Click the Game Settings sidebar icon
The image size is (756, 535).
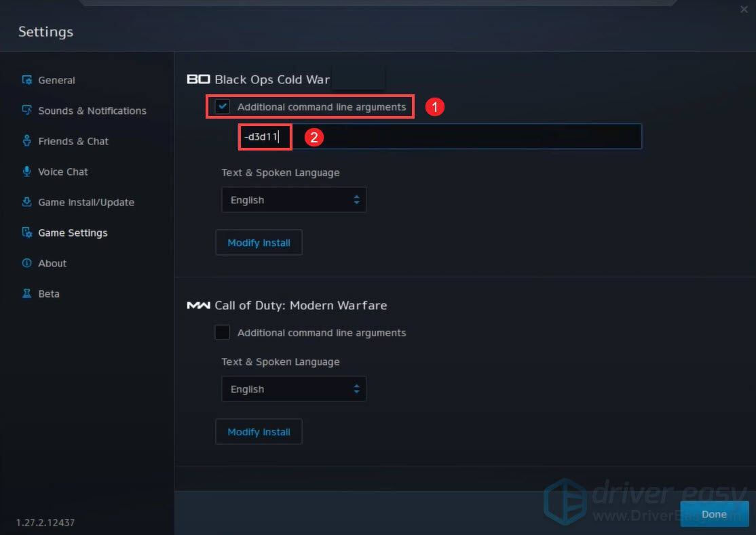coord(27,233)
